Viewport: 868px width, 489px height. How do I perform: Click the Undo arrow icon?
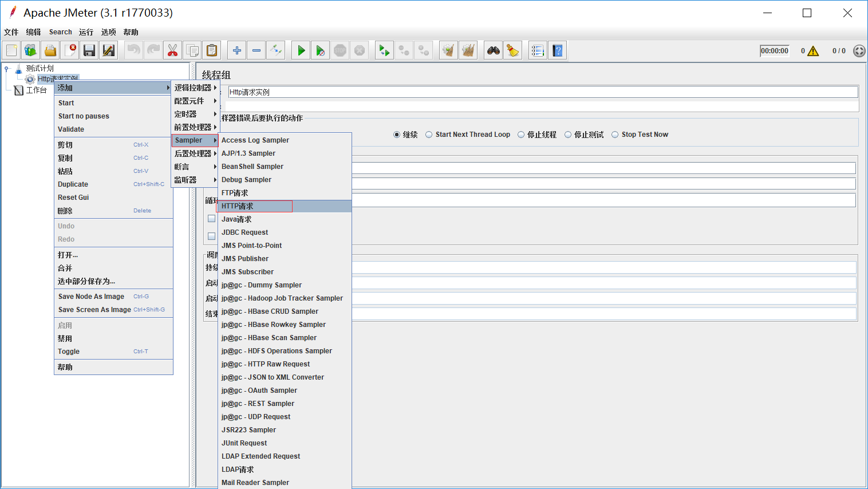coord(134,50)
